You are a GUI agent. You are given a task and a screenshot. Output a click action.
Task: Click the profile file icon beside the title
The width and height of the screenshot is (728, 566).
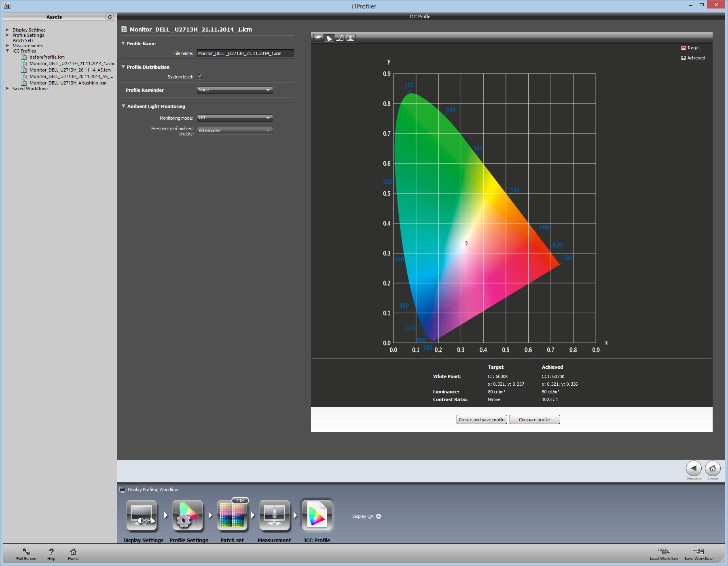pyautogui.click(x=124, y=29)
